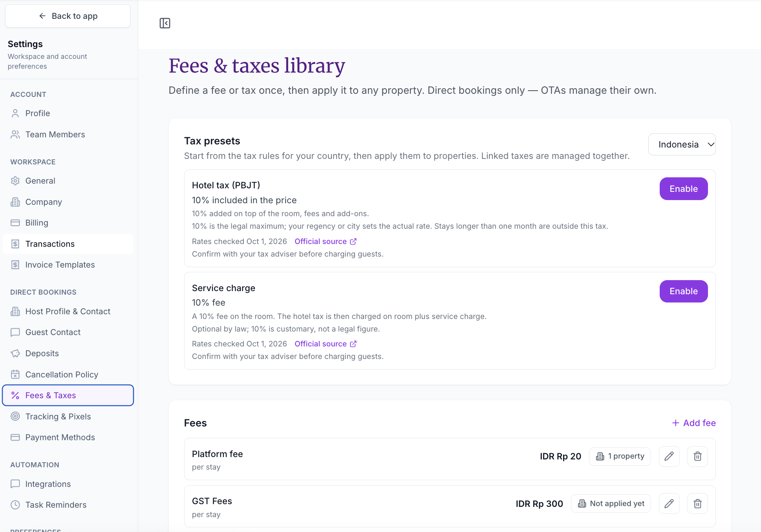Screen dimensions: 761x532
Task: Click Back to app button
Action: click(68, 16)
